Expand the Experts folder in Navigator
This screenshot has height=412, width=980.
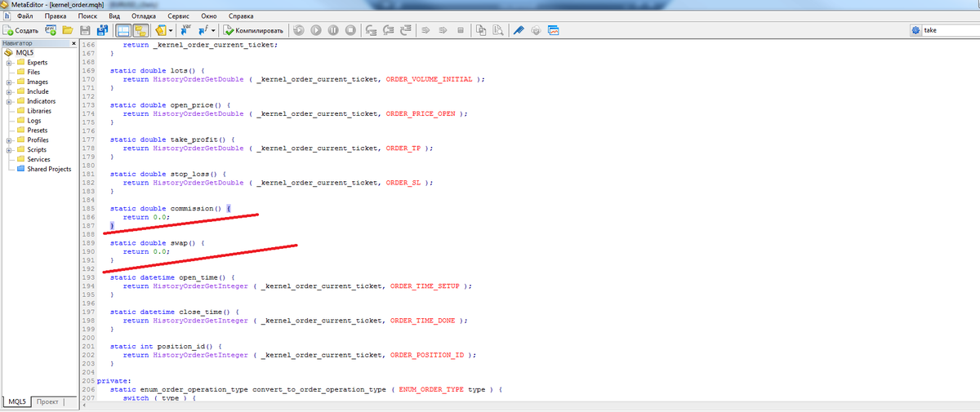pyautogui.click(x=8, y=62)
